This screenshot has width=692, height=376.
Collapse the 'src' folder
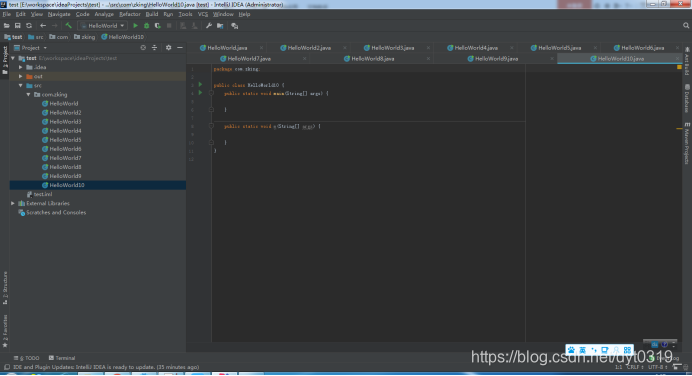(21, 86)
